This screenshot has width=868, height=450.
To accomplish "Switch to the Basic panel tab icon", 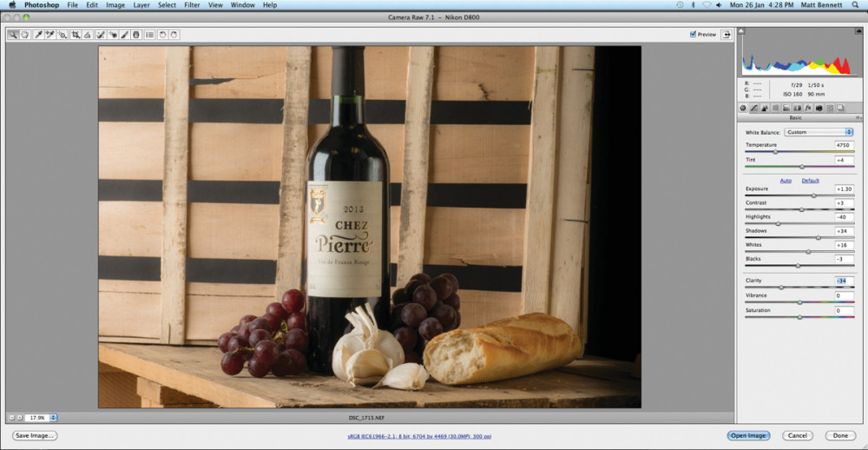I will pyautogui.click(x=742, y=108).
